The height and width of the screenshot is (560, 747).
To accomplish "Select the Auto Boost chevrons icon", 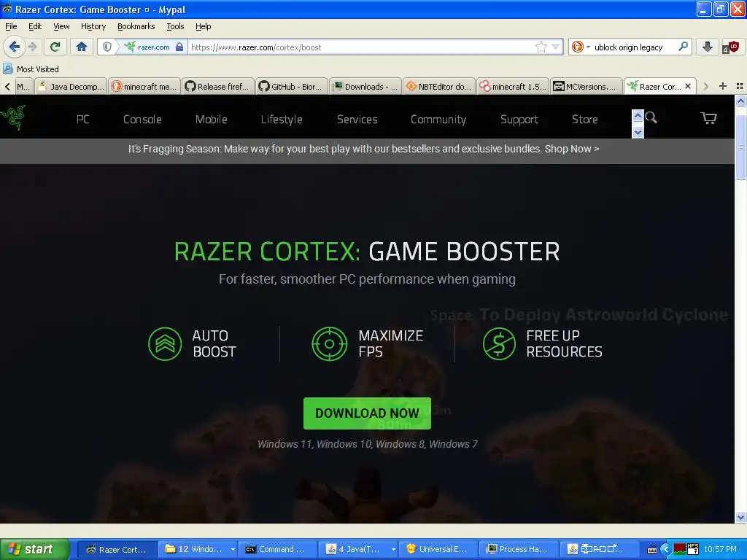I will 165,344.
